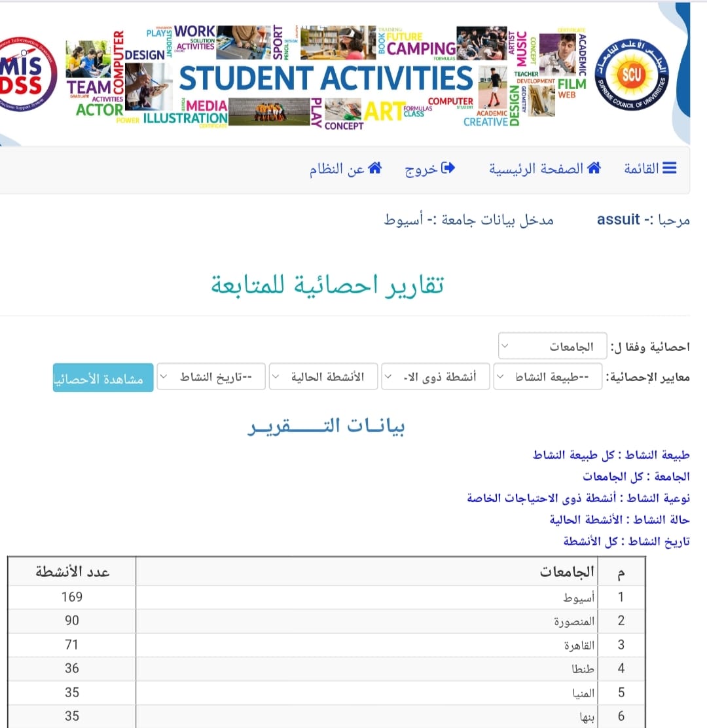Click the عدد الأنشطة column header
This screenshot has width=707, height=728.
click(x=72, y=572)
